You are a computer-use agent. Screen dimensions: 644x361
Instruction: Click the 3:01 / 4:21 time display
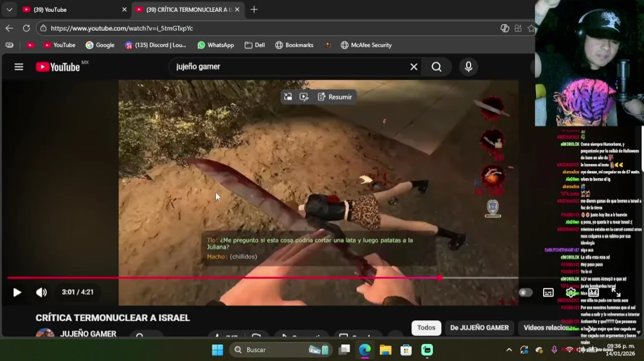78,292
